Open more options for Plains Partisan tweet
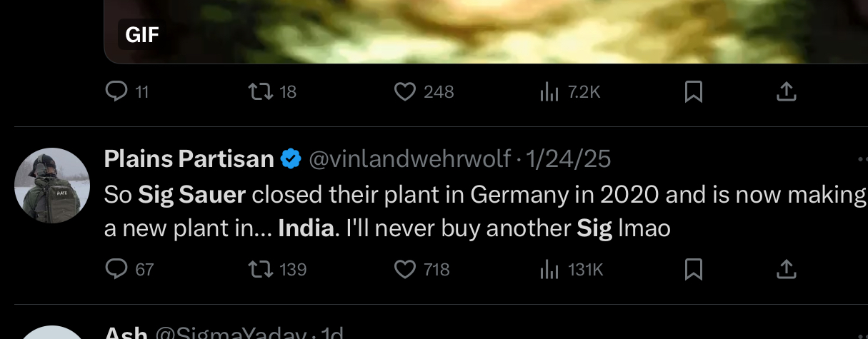 point(860,159)
